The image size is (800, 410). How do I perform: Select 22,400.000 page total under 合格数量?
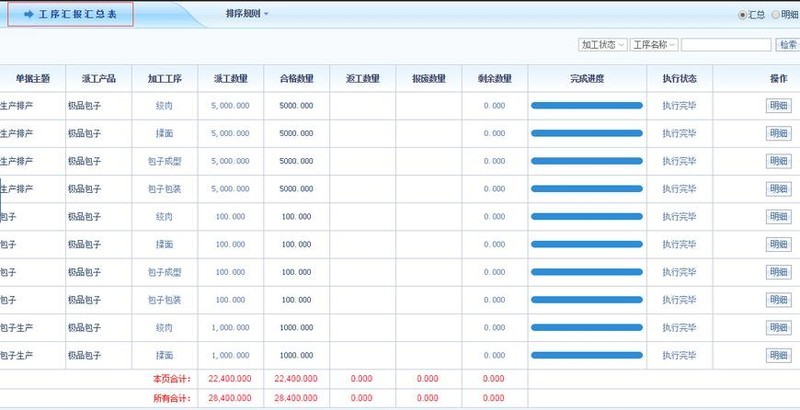pyautogui.click(x=296, y=379)
